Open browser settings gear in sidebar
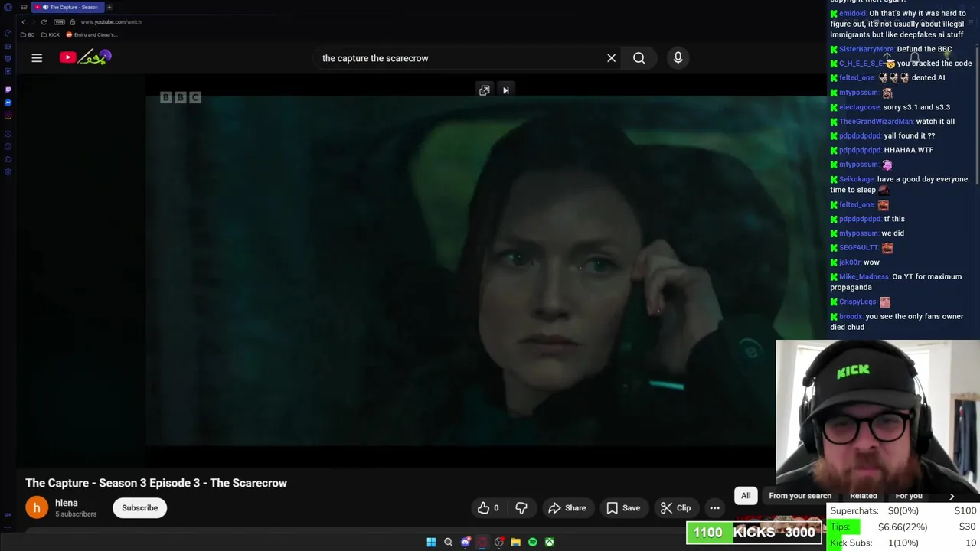Screen dimensions: 980x551 click(8, 172)
